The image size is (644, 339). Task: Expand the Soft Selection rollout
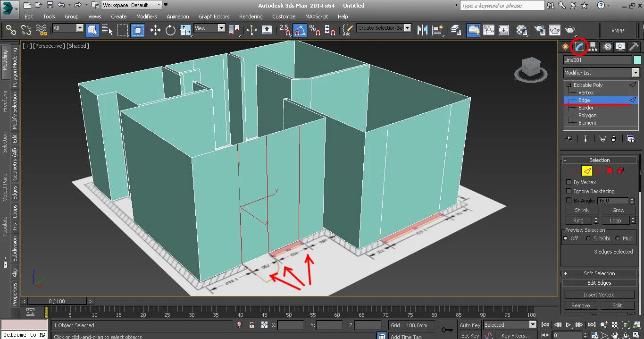(599, 273)
